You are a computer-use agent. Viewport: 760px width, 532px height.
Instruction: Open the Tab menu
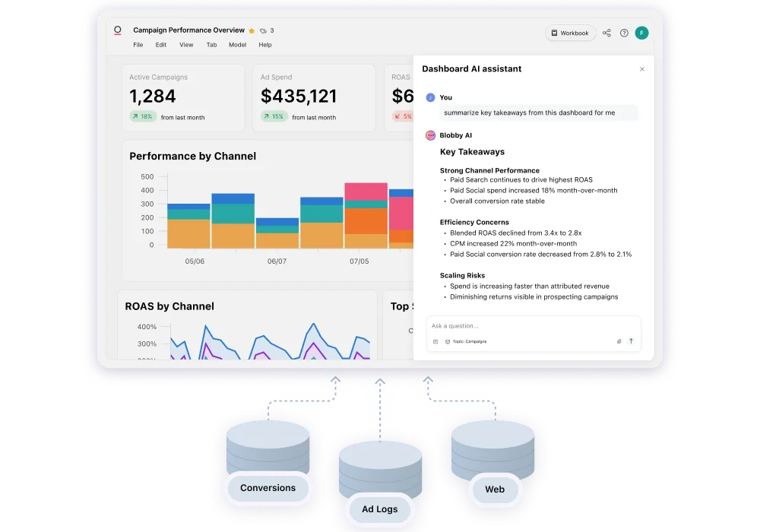[x=211, y=45]
